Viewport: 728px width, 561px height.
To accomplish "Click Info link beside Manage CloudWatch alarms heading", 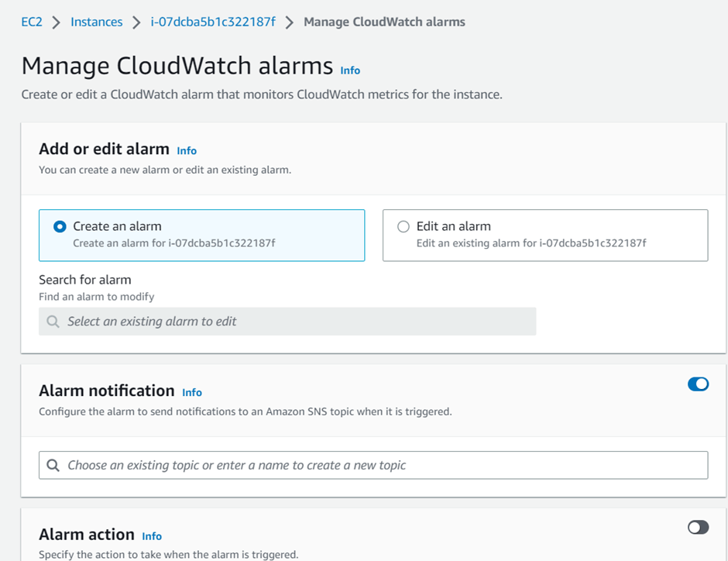I will click(x=350, y=71).
